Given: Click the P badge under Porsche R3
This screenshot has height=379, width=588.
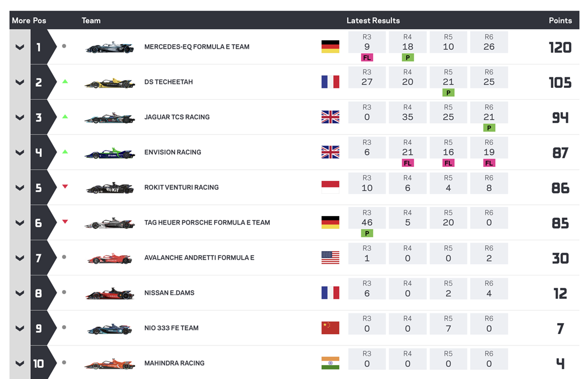Looking at the screenshot, I should pos(367,233).
